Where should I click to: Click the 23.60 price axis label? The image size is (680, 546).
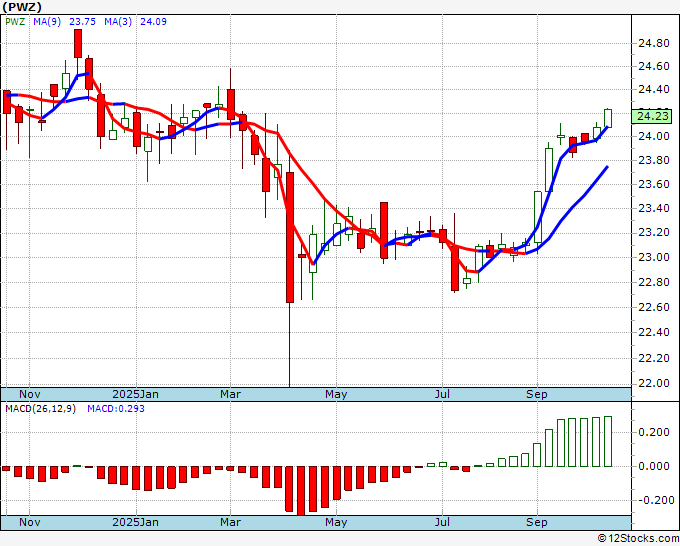(654, 185)
